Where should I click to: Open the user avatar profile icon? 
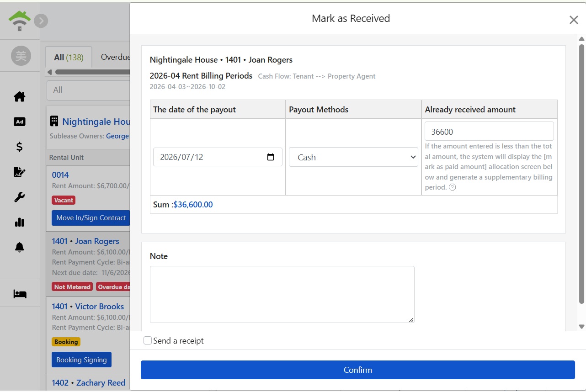click(21, 56)
